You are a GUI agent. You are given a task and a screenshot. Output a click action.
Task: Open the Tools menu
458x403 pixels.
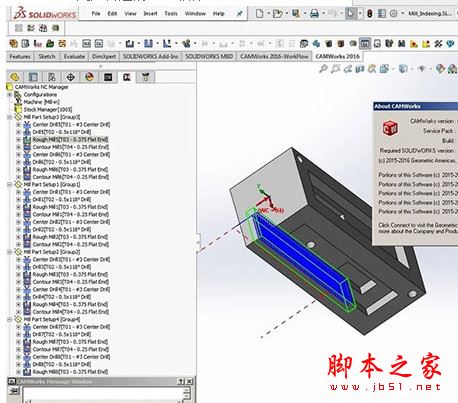[x=171, y=14]
